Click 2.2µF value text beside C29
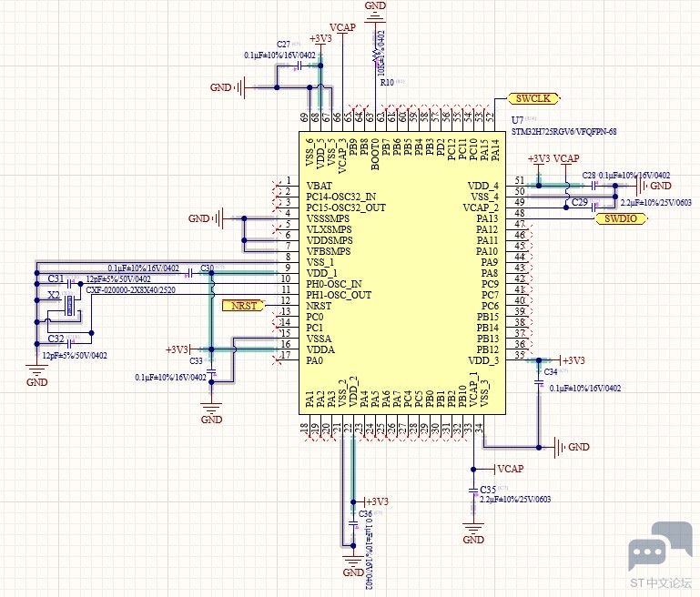This screenshot has height=597, width=700. (x=655, y=203)
